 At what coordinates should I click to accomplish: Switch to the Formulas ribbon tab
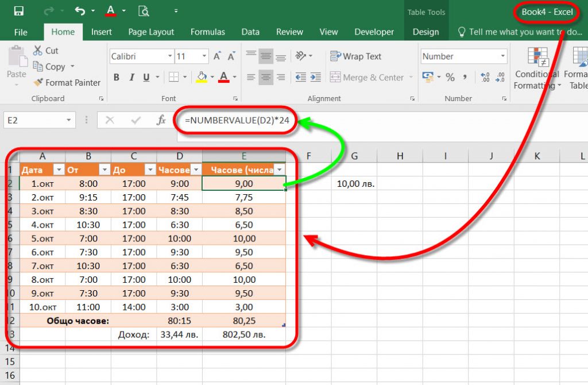click(208, 32)
